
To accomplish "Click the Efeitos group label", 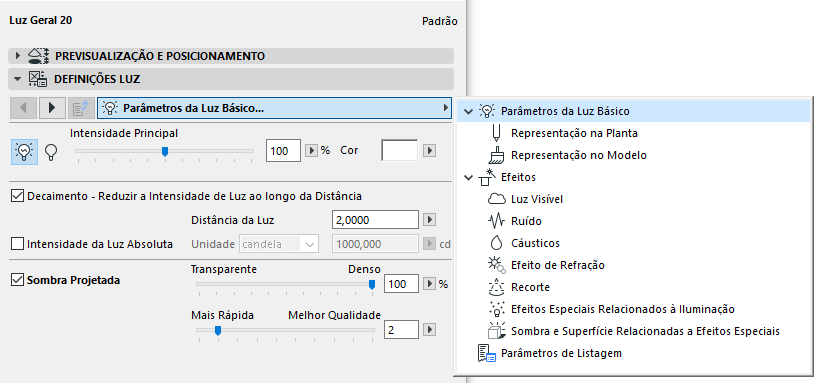I will pos(518,177).
